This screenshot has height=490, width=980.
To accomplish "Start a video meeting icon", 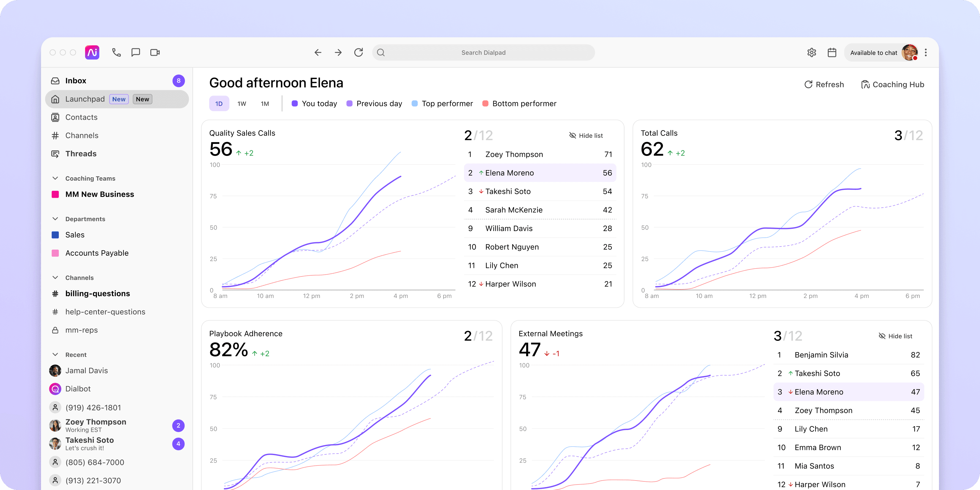I will [x=155, y=52].
